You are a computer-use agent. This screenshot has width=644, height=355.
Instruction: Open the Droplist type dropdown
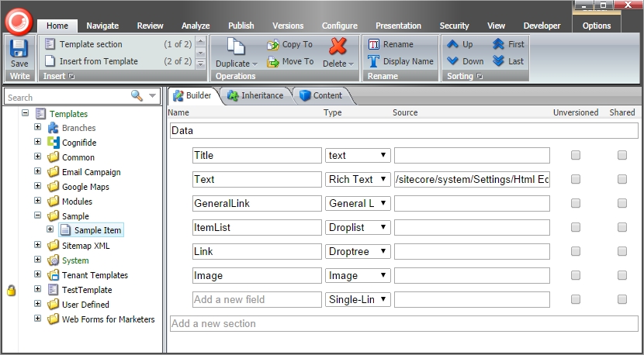tap(358, 227)
